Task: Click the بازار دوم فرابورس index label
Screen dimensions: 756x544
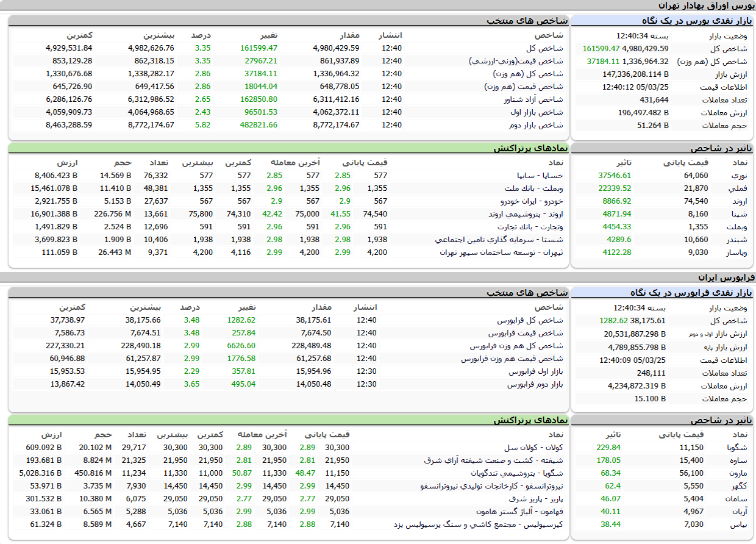Action: pos(535,384)
